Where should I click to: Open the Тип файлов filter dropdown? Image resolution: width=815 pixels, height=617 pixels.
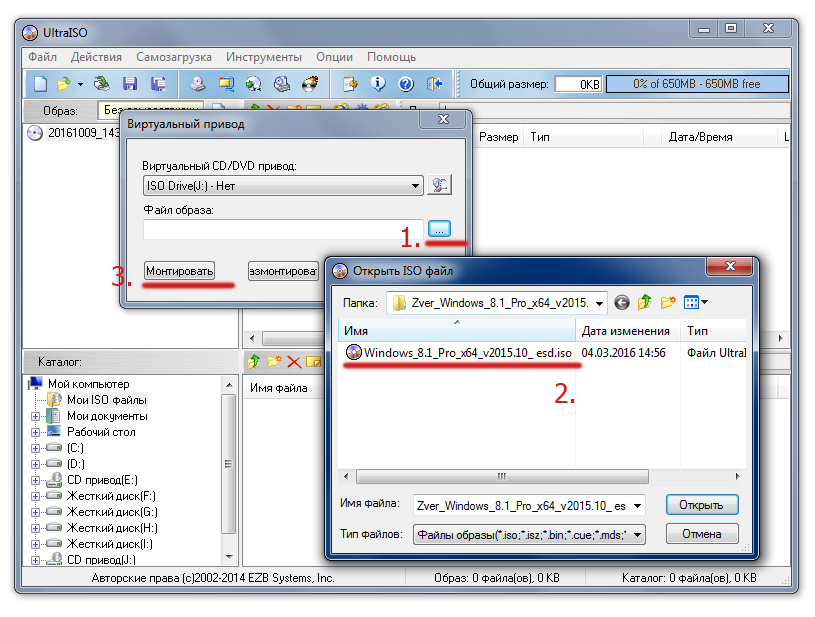point(637,534)
